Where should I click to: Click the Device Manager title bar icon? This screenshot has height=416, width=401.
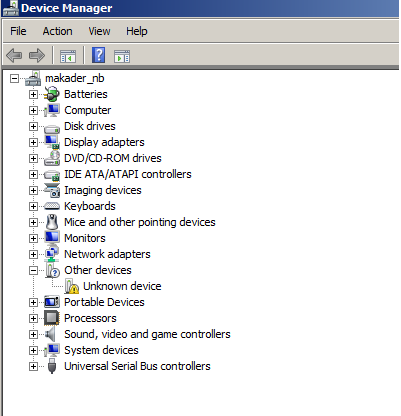pyautogui.click(x=10, y=8)
